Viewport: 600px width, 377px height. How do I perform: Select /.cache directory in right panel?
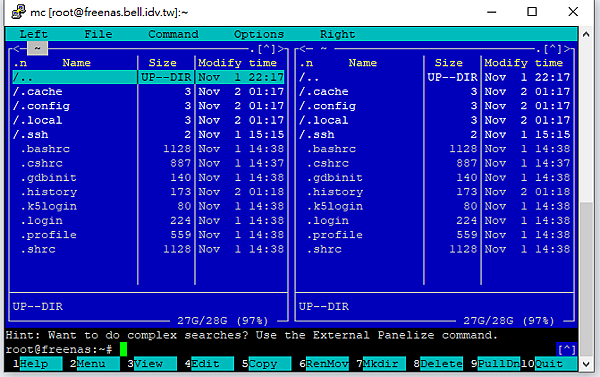pos(435,91)
